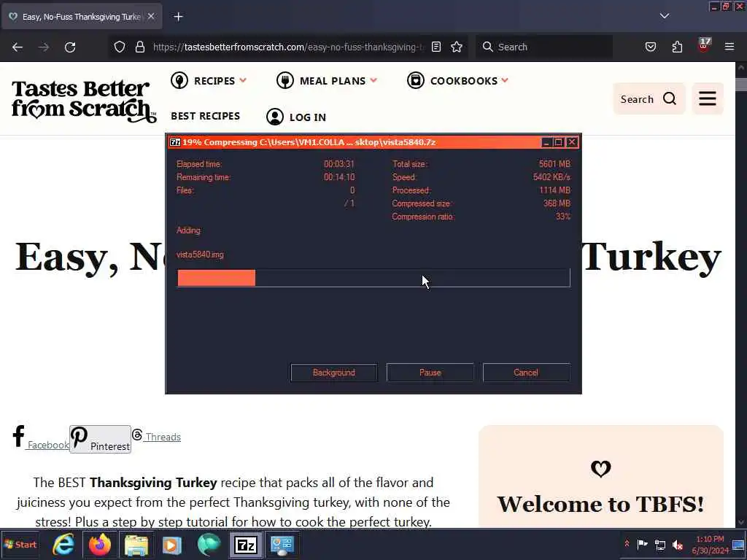Viewport: 747px width, 560px height.
Task: Share recipe with Pinterest button
Action: point(100,439)
